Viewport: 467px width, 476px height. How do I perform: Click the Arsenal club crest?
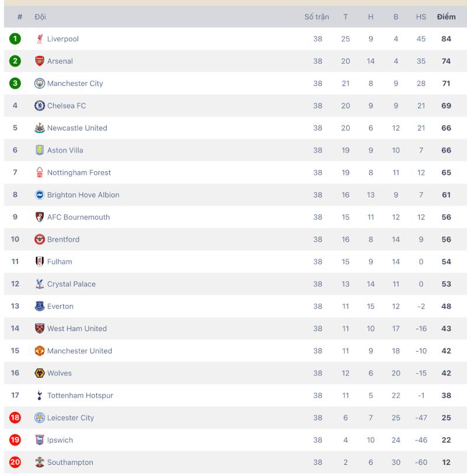(40, 61)
